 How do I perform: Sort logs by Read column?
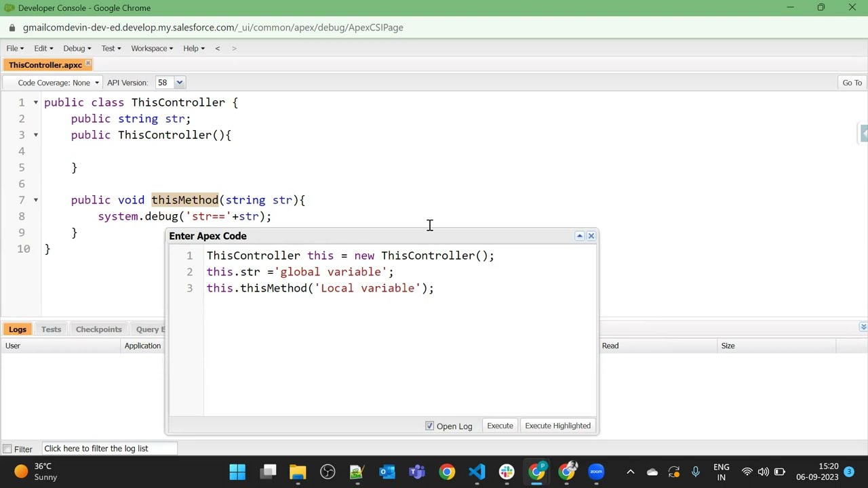[x=657, y=346]
